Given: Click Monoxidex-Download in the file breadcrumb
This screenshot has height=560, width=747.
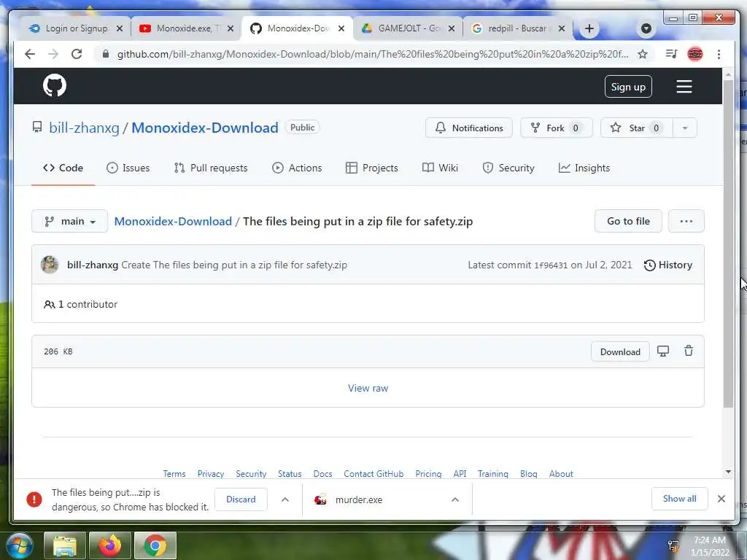Looking at the screenshot, I should (173, 222).
